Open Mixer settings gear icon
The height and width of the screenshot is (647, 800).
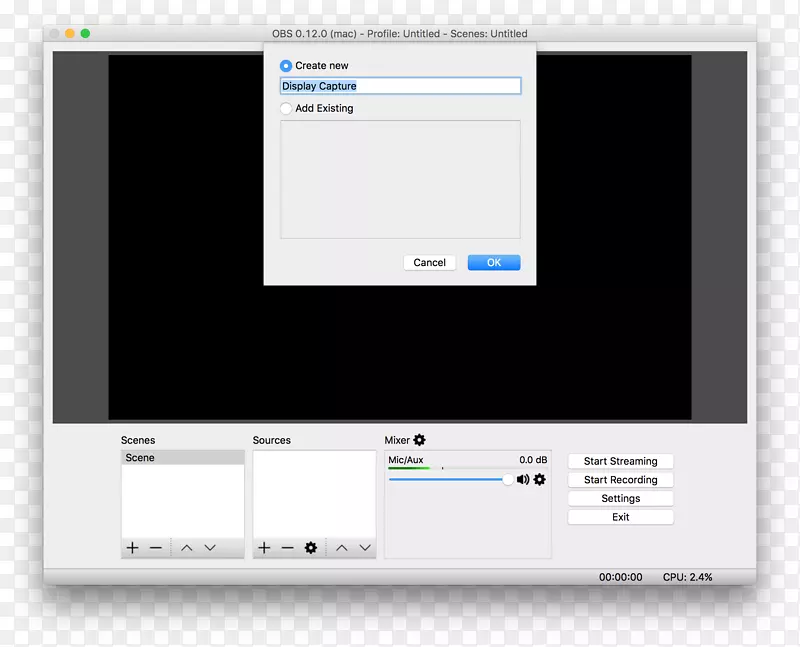point(419,440)
